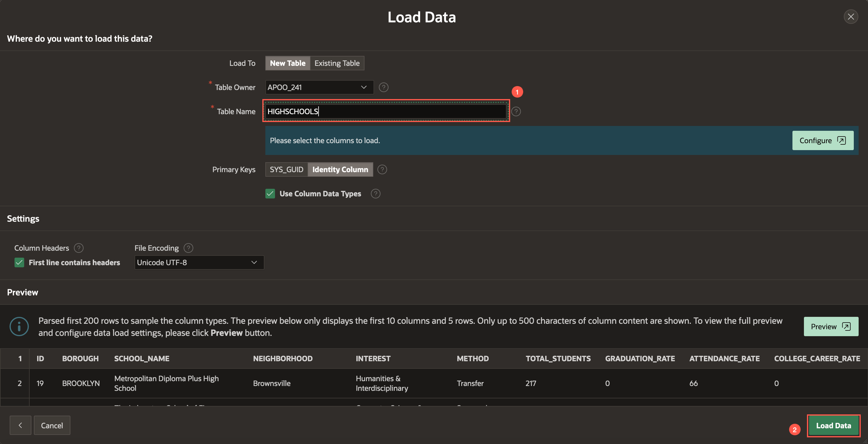
Task: Open help for File Encoding
Action: [188, 248]
